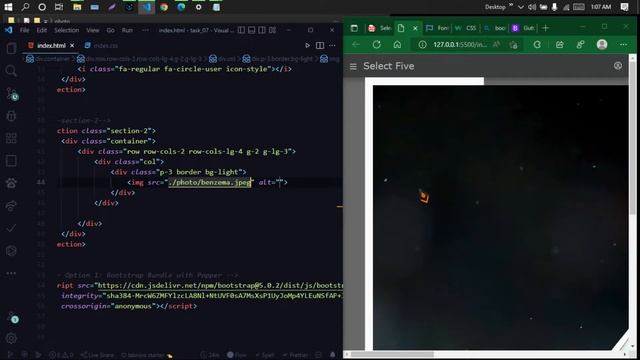Open the volume control in system tray
Viewport: 640px width, 360px height.
[532, 7]
